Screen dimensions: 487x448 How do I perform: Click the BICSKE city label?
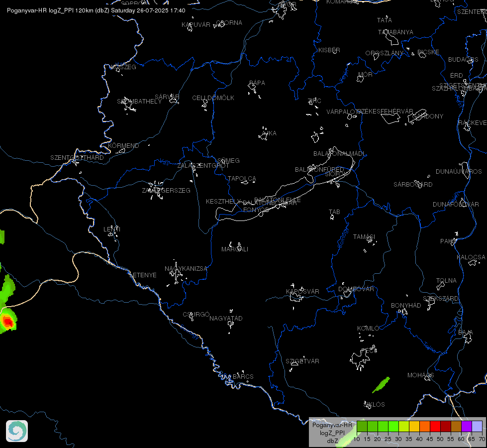[x=428, y=52]
